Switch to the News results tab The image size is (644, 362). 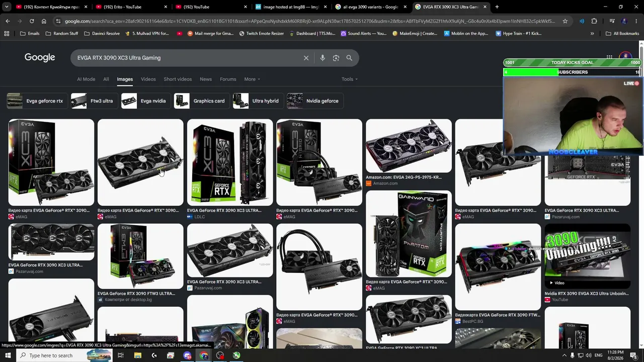206,79
